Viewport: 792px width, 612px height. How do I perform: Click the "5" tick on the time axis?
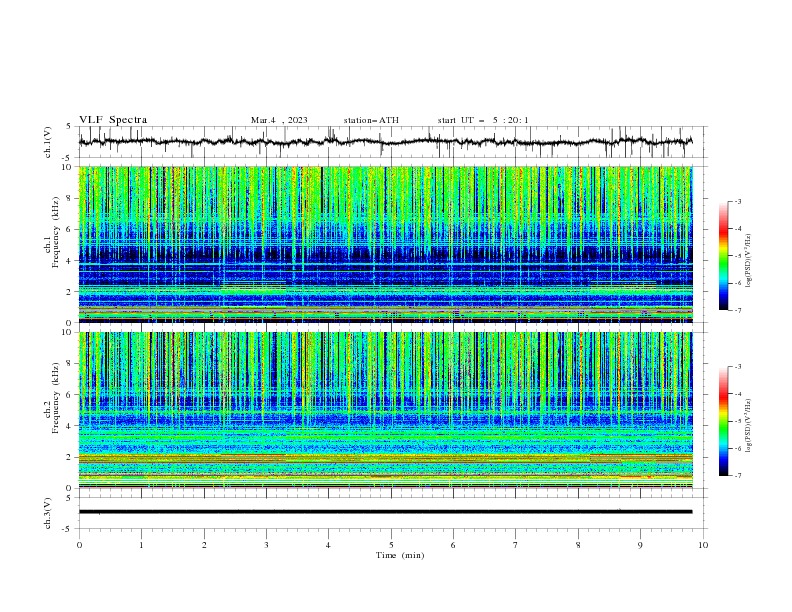(391, 545)
